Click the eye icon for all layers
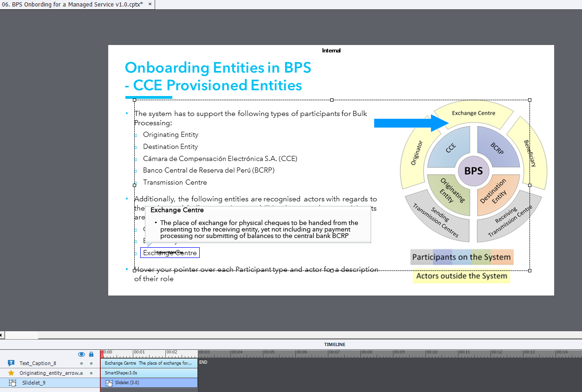The width and height of the screenshot is (582, 392). (x=81, y=354)
